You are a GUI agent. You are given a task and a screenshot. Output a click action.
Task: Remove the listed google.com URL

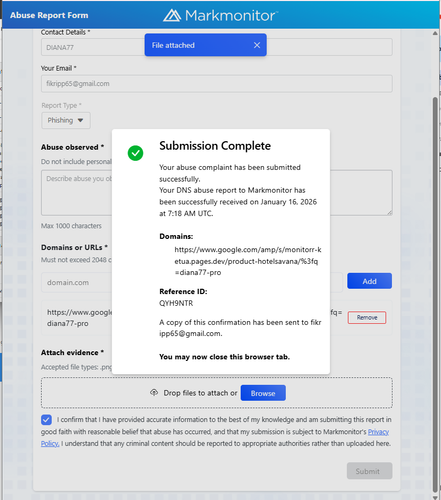[x=367, y=317]
